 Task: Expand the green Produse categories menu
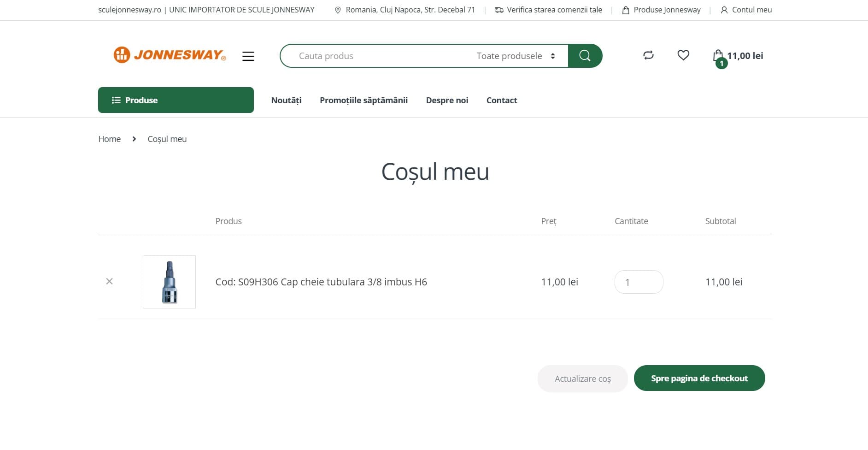coord(176,100)
